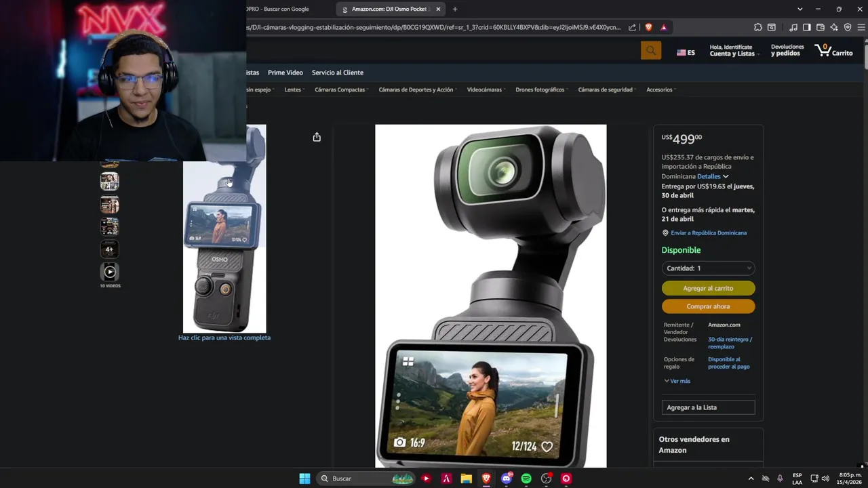Screen dimensions: 868x488
Task: Open the Prime Video nav item
Action: tap(285, 73)
